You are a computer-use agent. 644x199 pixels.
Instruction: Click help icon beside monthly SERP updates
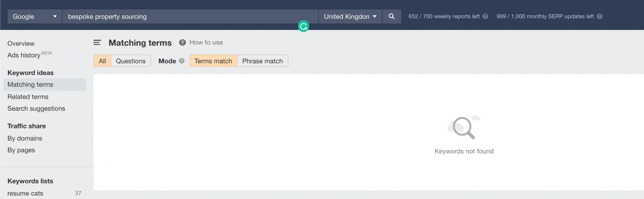[x=599, y=17]
